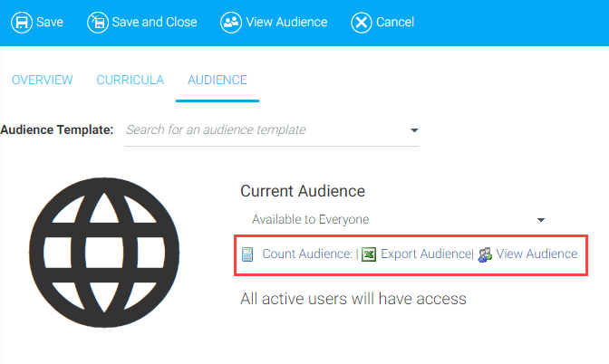
Task: Select the Available to Everyone combo box
Action: [390, 219]
